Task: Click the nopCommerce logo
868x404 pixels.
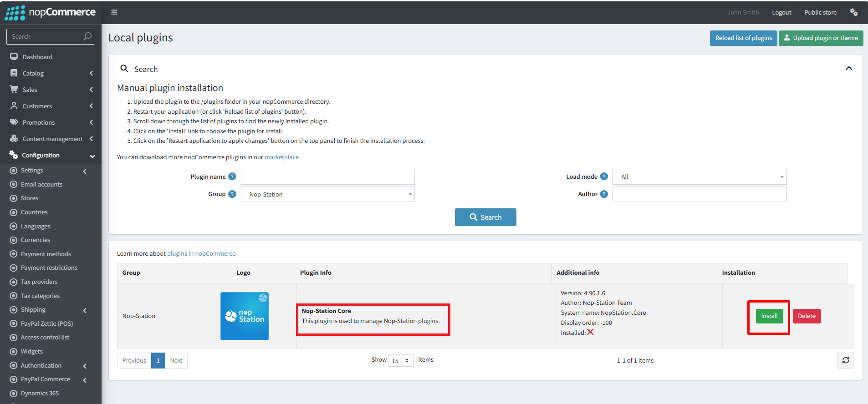Action: pos(50,13)
